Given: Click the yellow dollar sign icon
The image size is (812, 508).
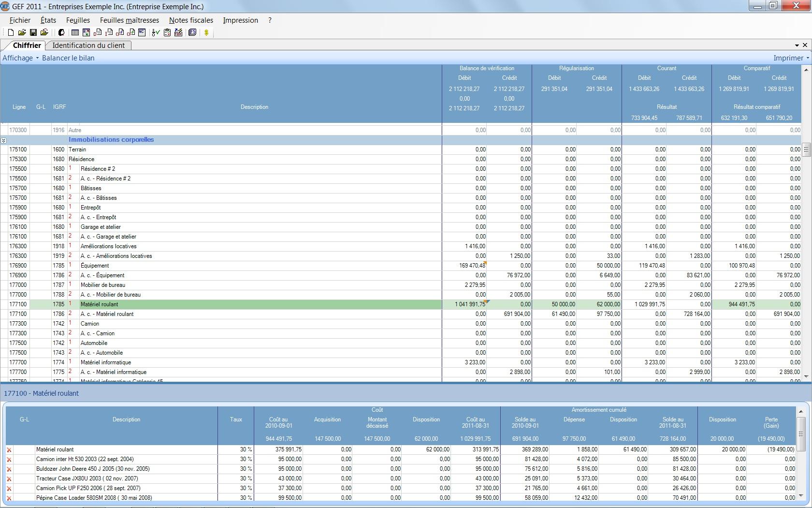Looking at the screenshot, I should [x=206, y=32].
